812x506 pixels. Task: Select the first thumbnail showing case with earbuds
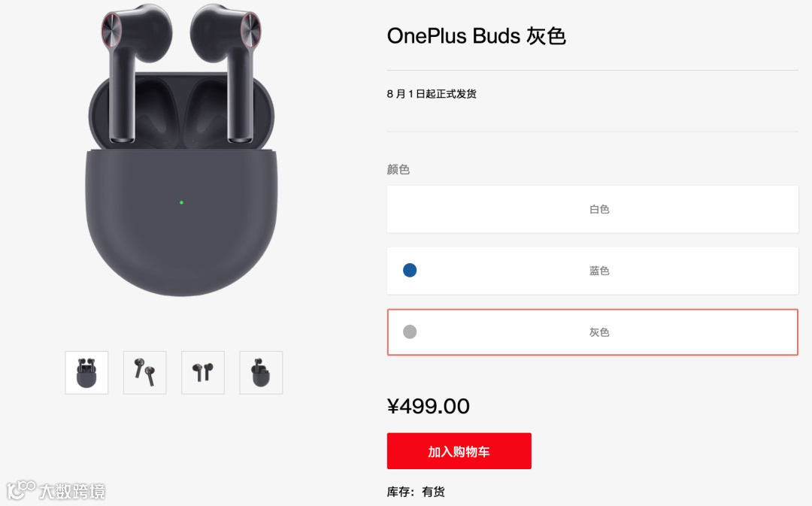[86, 372]
